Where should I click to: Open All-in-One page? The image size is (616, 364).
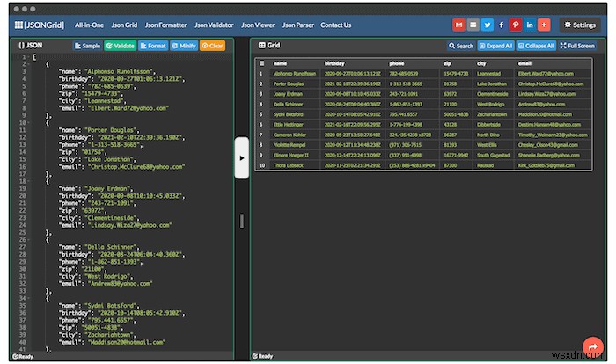(89, 25)
